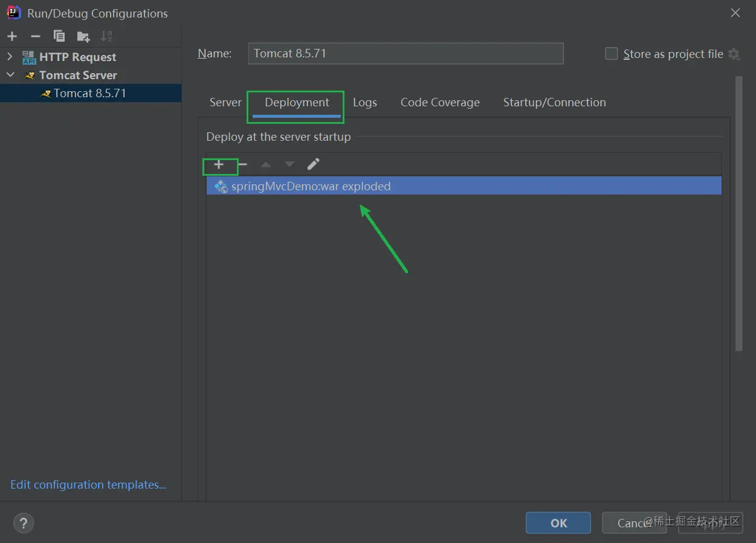The image size is (756, 543).
Task: Switch to the Server tab
Action: click(225, 103)
